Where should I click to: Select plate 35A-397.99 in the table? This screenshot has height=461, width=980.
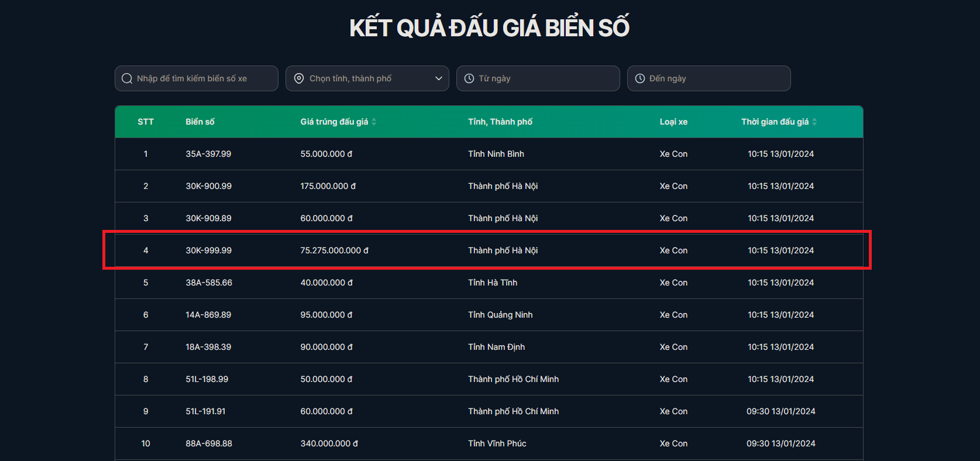[x=208, y=154]
